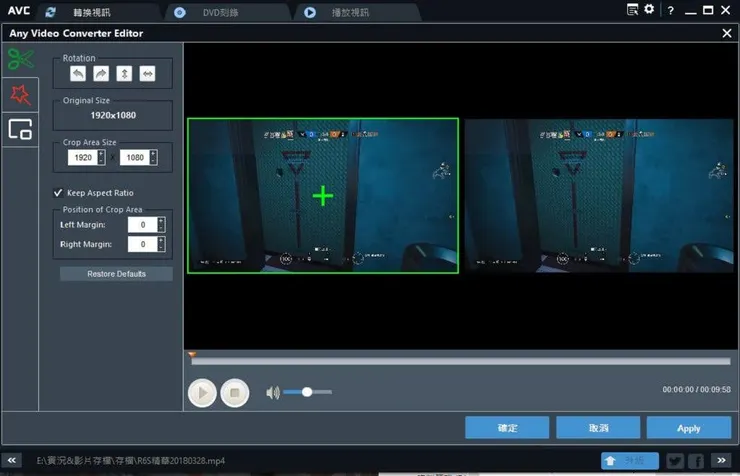Screen dimensions: 740x476
Task: Click crop width spinner arrows
Action: click(x=101, y=157)
